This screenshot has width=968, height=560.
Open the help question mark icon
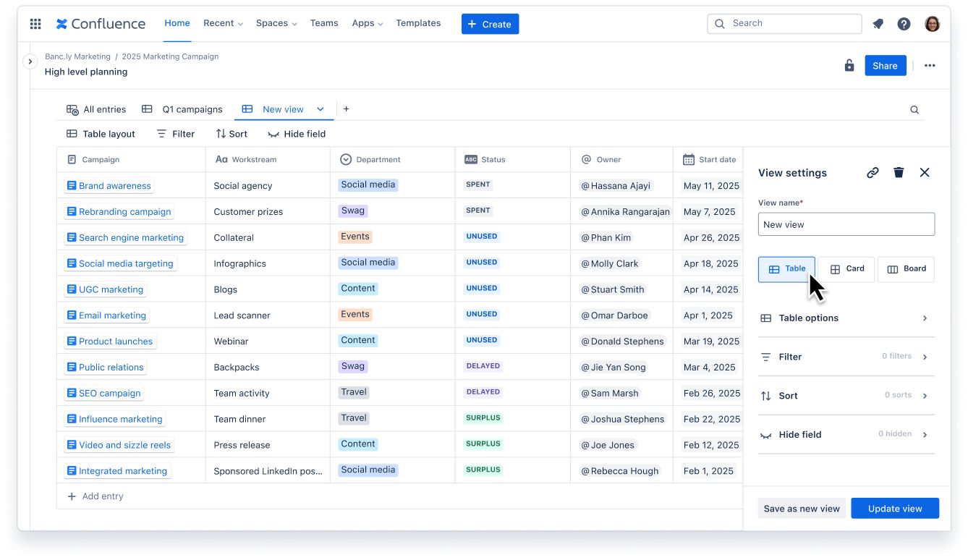[x=904, y=24]
